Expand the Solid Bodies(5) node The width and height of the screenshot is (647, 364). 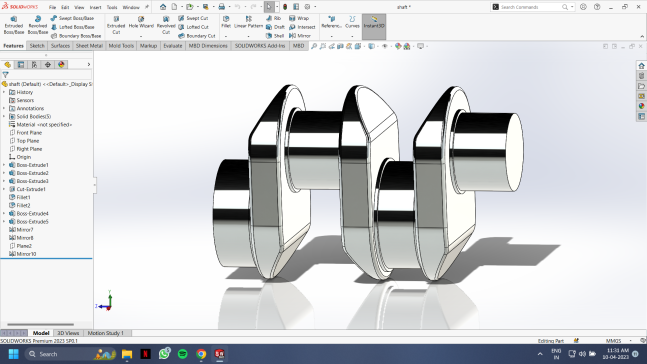point(4,116)
